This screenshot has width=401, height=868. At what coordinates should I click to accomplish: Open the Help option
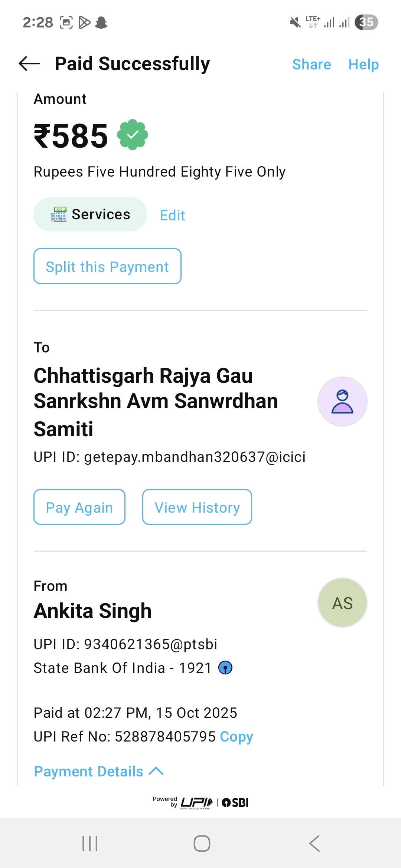(363, 65)
